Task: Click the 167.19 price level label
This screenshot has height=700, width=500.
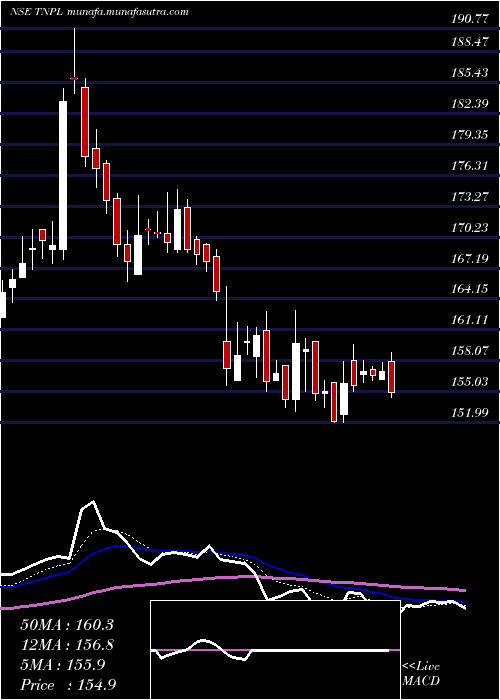Action: pyautogui.click(x=470, y=259)
